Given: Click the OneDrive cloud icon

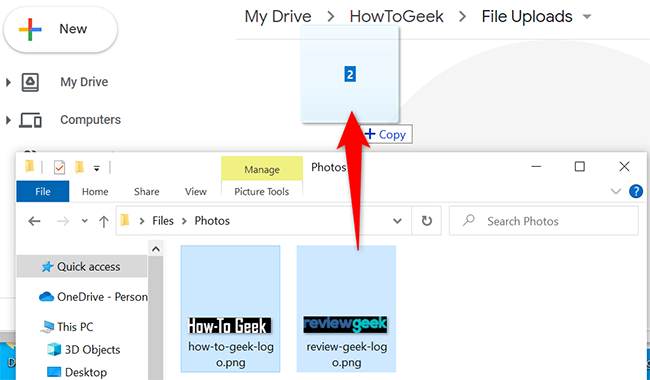Looking at the screenshot, I should pyautogui.click(x=46, y=297).
